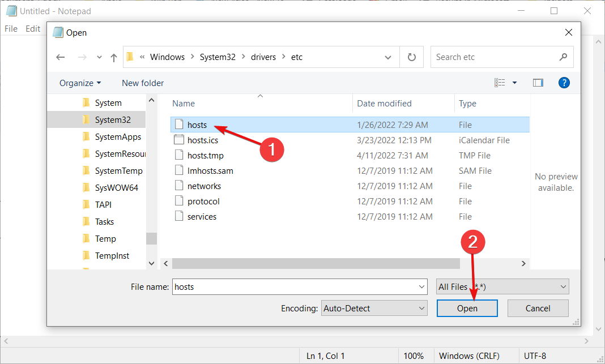Click the File name input field
Image resolution: width=605 pixels, height=364 pixels.
pyautogui.click(x=300, y=287)
